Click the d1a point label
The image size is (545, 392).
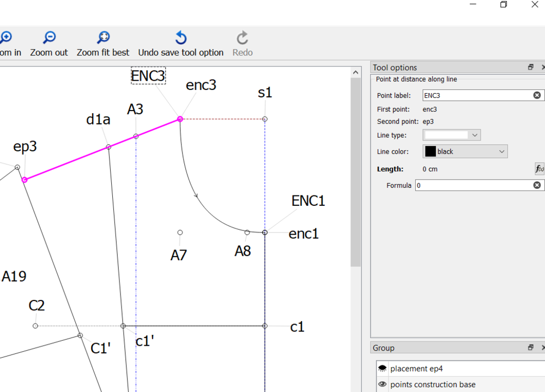[x=98, y=119]
